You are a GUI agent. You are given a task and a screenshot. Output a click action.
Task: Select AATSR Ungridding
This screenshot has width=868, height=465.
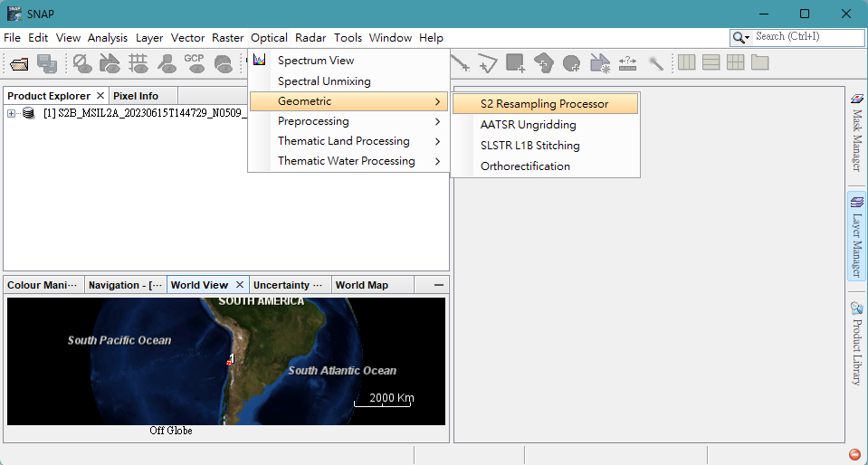tap(545, 125)
